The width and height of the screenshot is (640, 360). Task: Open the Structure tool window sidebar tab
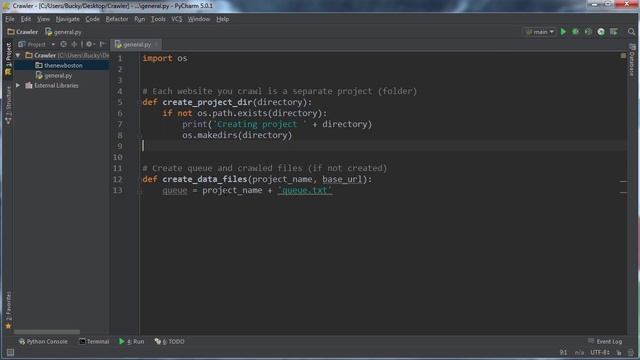click(x=8, y=105)
